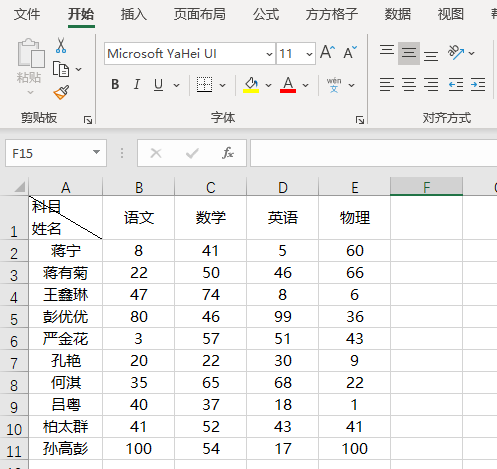Image resolution: width=497 pixels, height=469 pixels.
Task: Switch to the 插入 tab
Action: coord(134,14)
